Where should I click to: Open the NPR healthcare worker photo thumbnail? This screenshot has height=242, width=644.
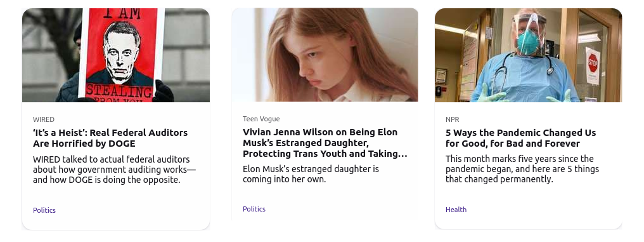pyautogui.click(x=528, y=55)
